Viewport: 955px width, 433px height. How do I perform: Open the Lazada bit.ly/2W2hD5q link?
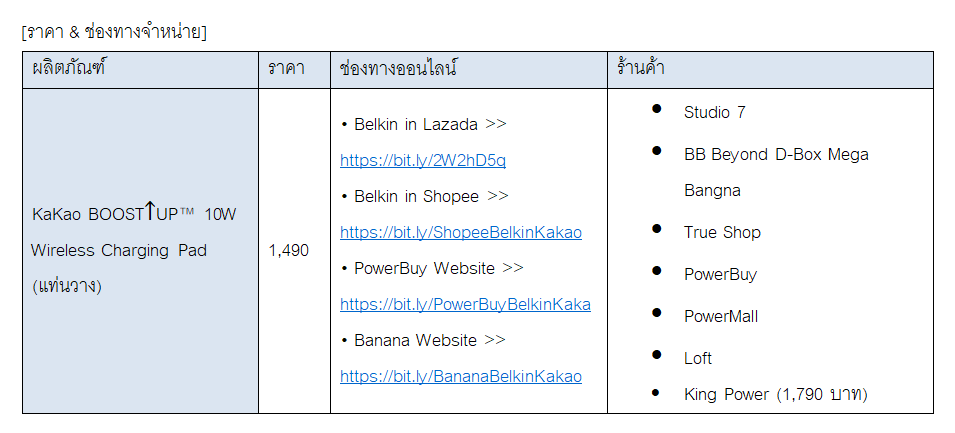pos(423,161)
